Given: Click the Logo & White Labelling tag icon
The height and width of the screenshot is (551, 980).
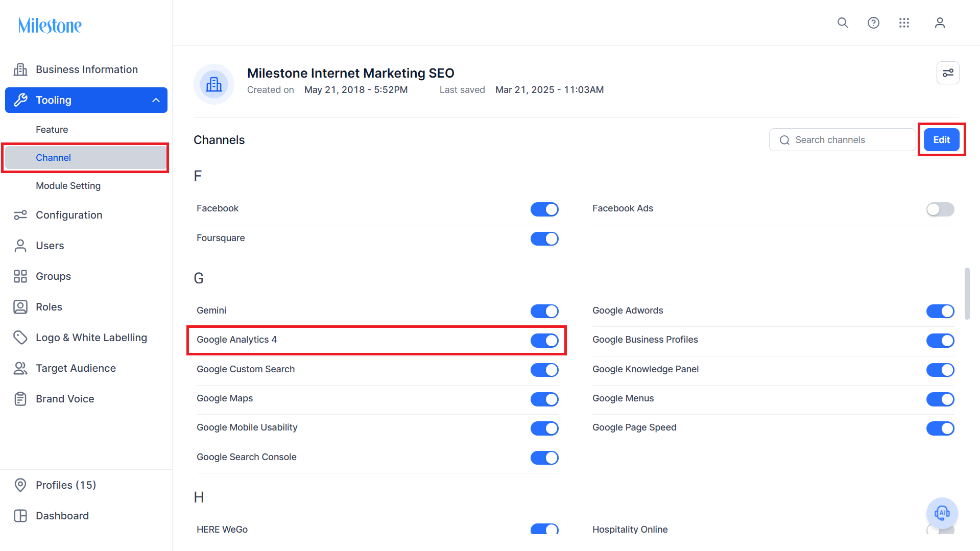Looking at the screenshot, I should (20, 338).
